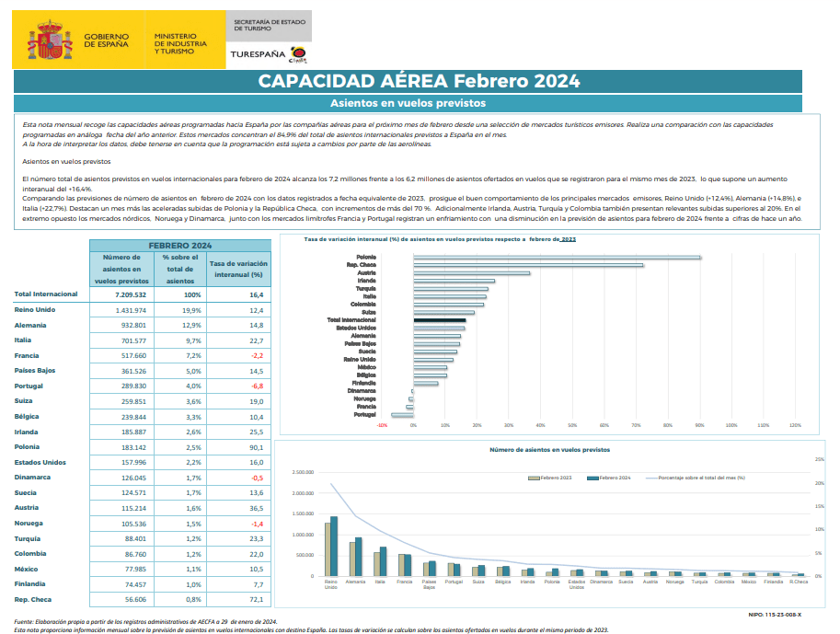
Task: Click the Secretaría de Estado de Turismo header
Action: [269, 25]
